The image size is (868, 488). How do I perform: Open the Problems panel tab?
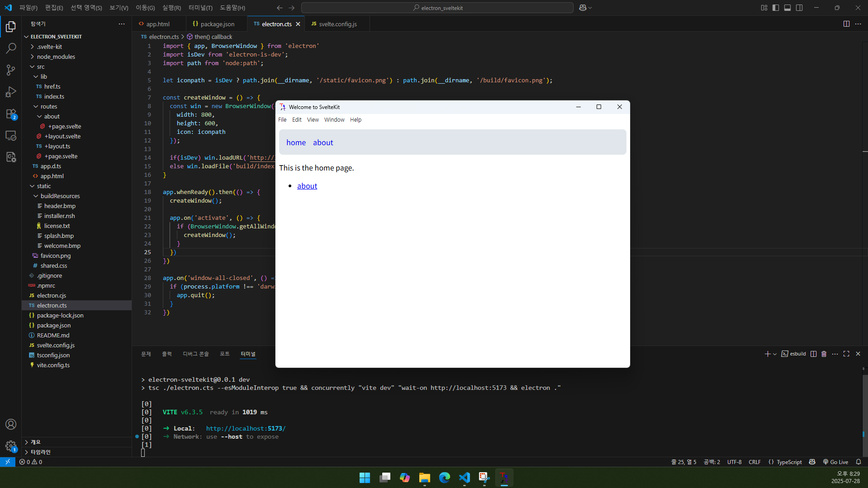click(x=146, y=354)
